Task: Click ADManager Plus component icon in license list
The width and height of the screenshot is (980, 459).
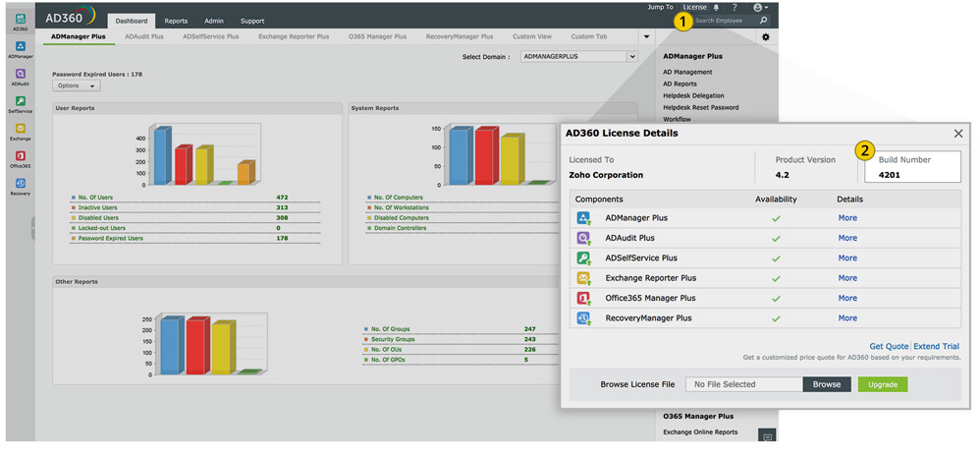Action: coord(583,218)
